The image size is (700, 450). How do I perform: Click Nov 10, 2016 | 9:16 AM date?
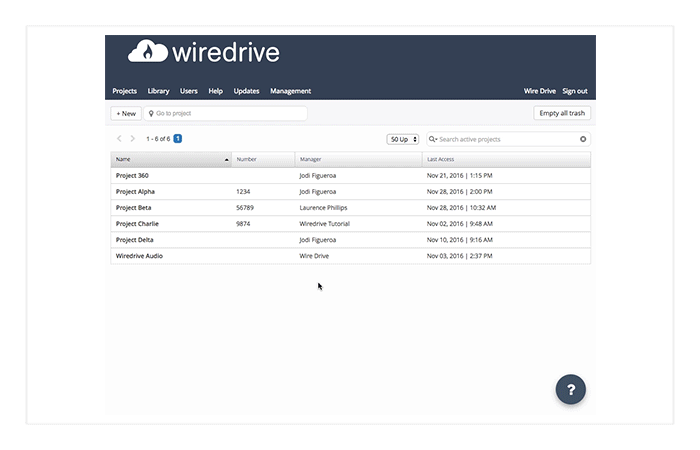[459, 240]
